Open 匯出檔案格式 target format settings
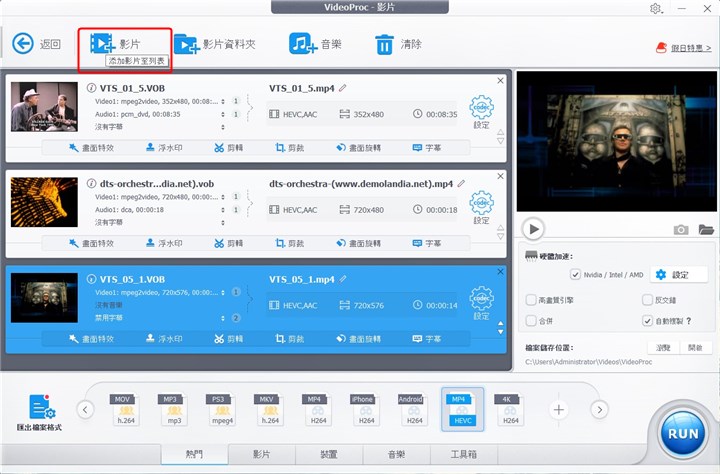Viewport: 720px width, 474px height. tap(39, 412)
